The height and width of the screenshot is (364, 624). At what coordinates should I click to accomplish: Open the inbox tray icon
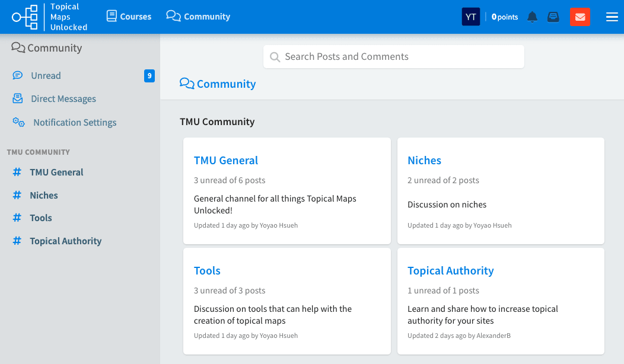pyautogui.click(x=553, y=17)
